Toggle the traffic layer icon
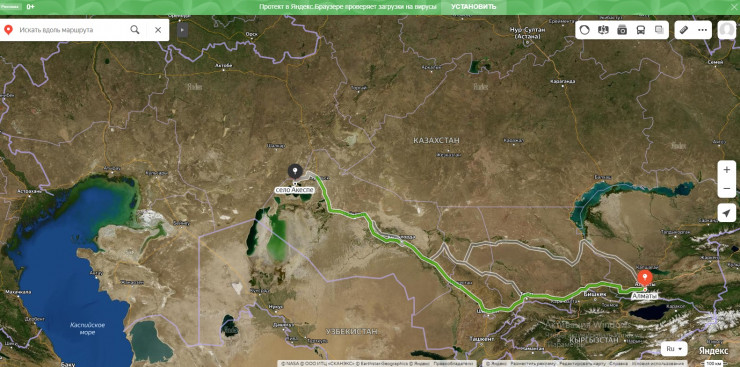Viewport: 740px width, 367px height. [584, 30]
